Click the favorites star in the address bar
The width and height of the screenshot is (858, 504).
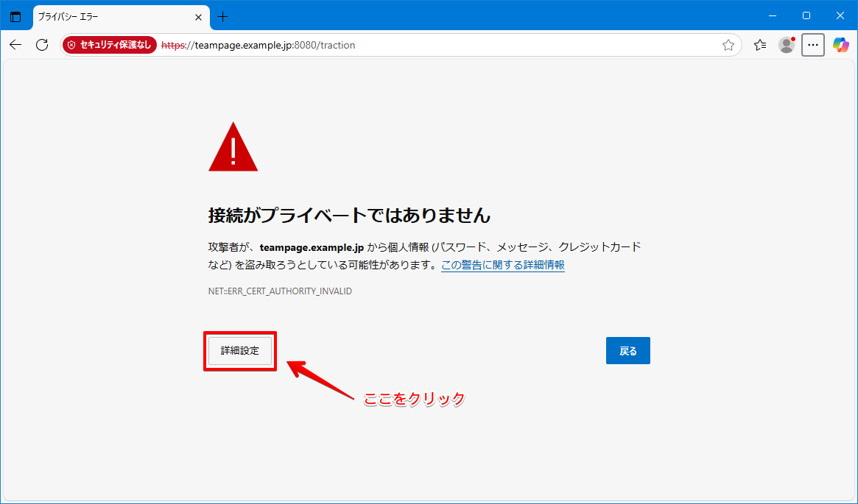click(x=728, y=45)
